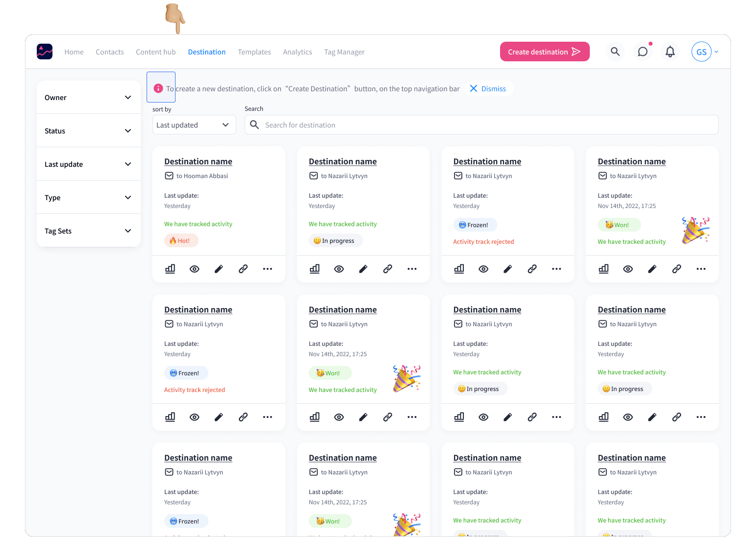
Task: Open the Templates tab
Action: tap(254, 52)
